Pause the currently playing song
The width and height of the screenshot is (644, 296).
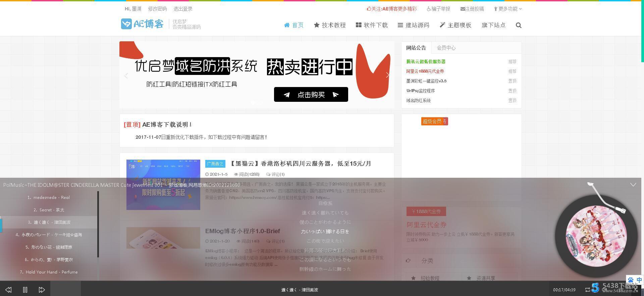(x=25, y=290)
